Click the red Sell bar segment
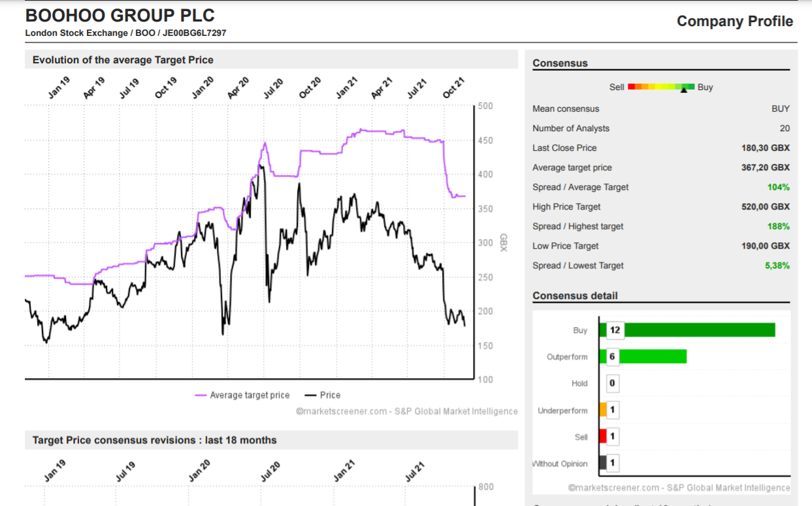Image resolution: width=812 pixels, height=506 pixels. pos(602,437)
